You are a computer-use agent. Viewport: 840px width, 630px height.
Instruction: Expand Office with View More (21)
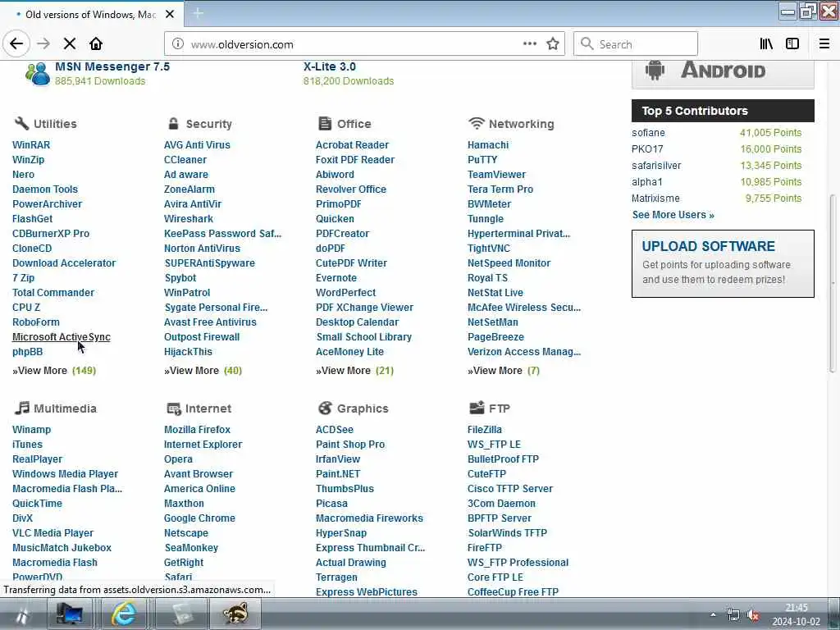(x=354, y=371)
